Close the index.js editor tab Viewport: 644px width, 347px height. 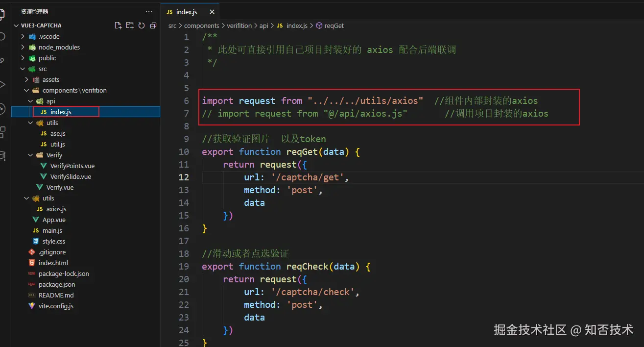(x=212, y=12)
